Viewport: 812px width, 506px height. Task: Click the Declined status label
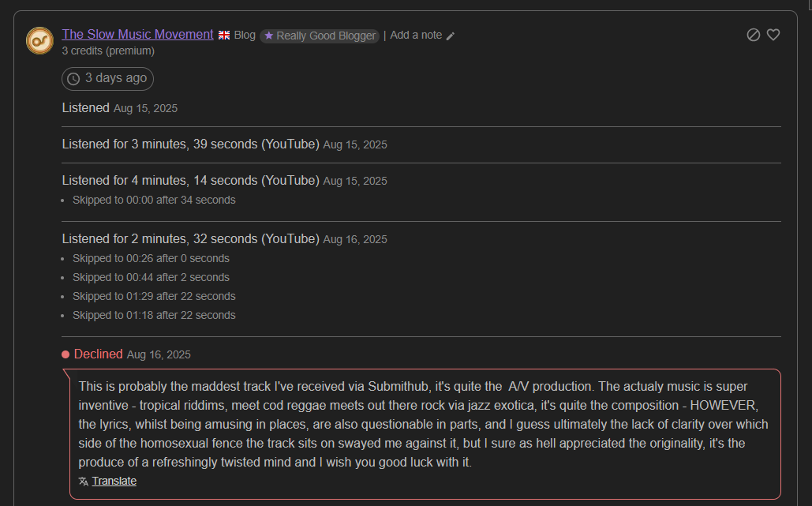tap(98, 354)
